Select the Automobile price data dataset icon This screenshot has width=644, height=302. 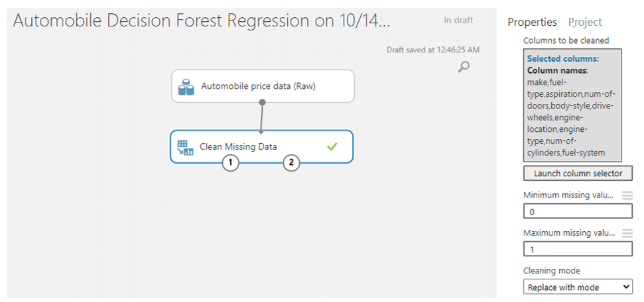pyautogui.click(x=186, y=87)
